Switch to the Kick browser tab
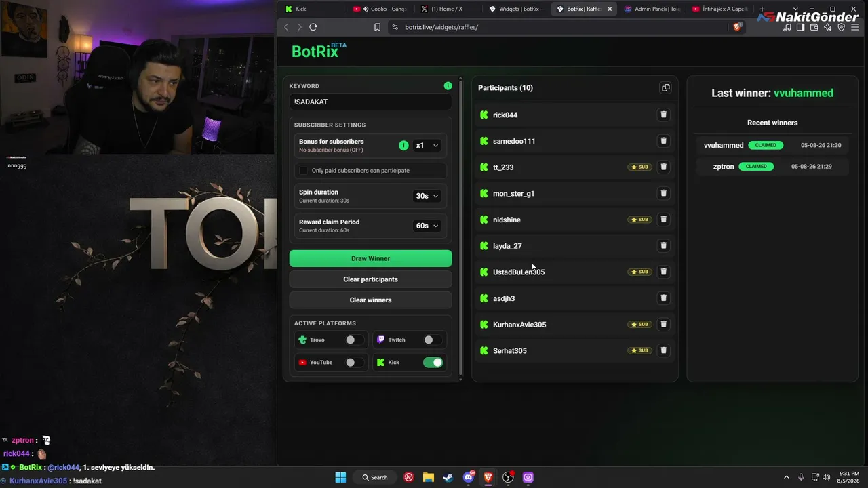This screenshot has width=868, height=488. click(x=313, y=9)
